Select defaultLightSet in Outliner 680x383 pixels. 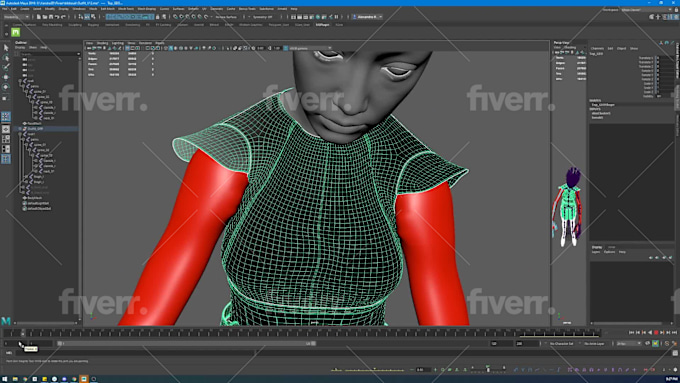click(x=38, y=203)
